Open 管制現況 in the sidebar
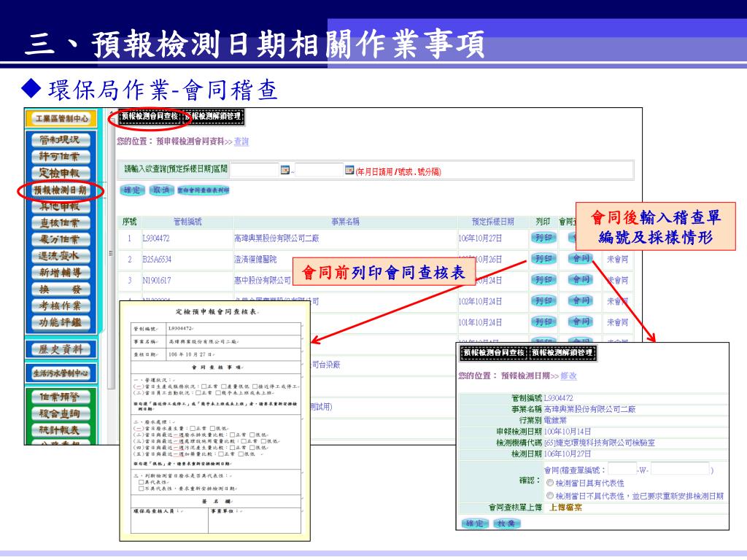 [x=61, y=140]
